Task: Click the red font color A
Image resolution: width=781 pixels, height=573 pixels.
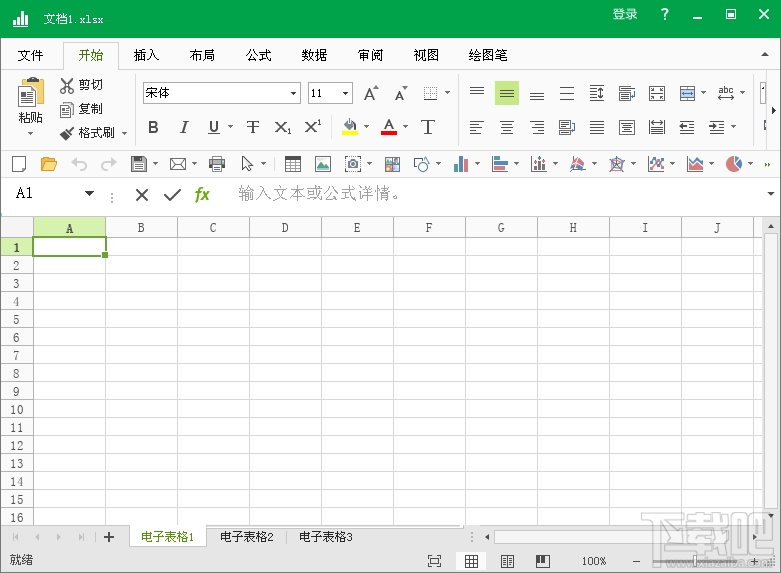Action: point(389,127)
